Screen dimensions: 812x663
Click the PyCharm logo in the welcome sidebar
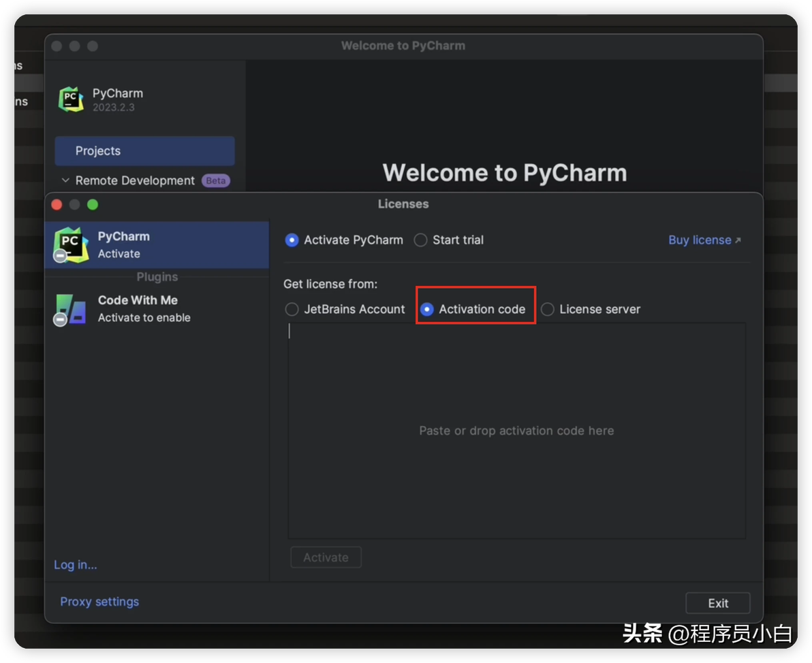[71, 99]
